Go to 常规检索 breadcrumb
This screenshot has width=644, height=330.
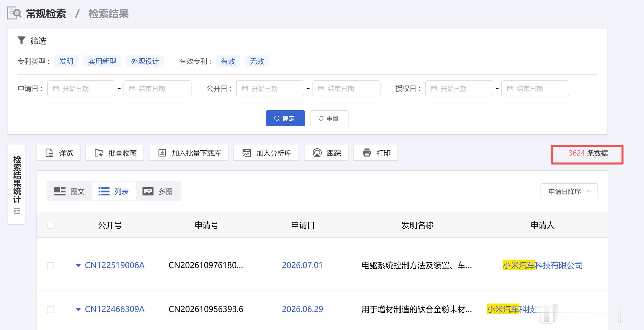46,13
